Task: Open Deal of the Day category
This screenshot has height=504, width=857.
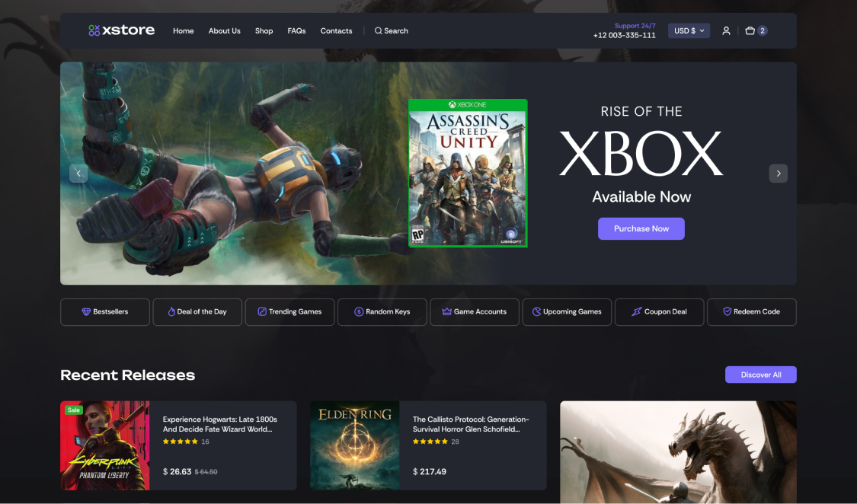Action: [197, 312]
